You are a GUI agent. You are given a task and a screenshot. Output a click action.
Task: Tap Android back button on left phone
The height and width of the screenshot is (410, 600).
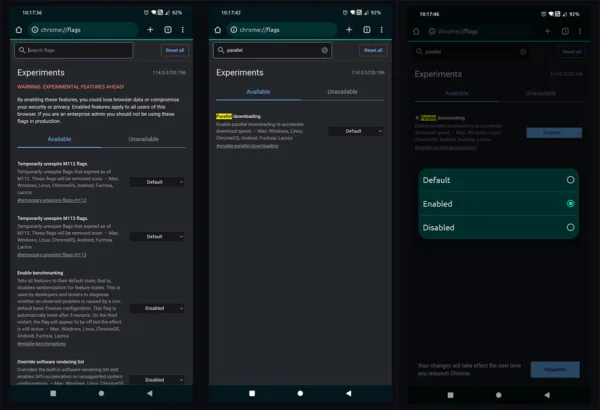point(150,393)
